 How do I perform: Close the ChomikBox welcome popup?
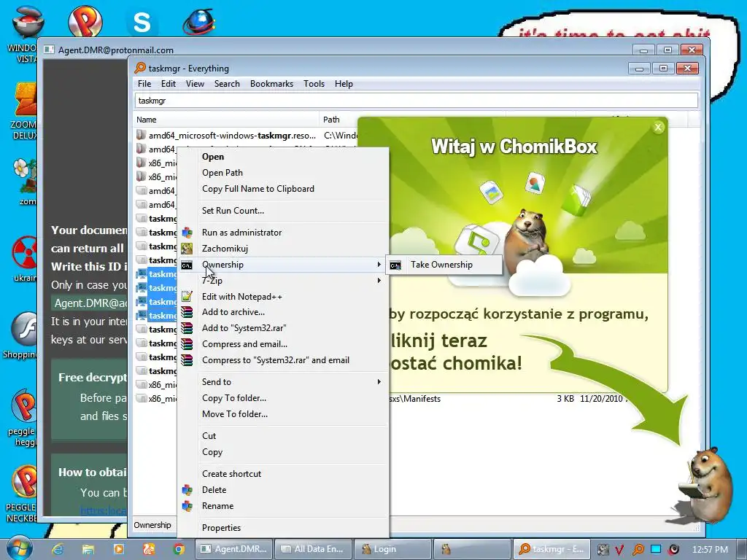coord(658,127)
